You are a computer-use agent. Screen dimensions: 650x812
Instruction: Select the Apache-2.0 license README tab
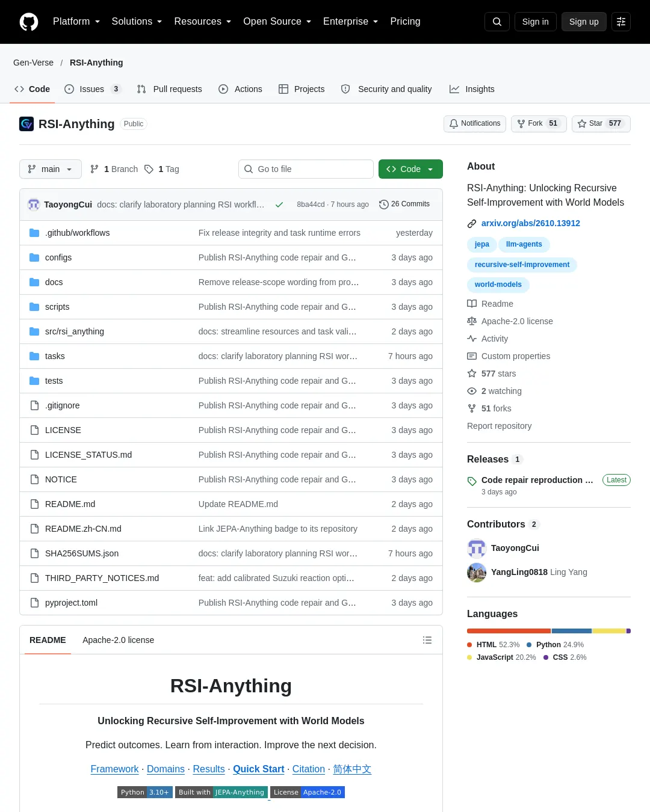coord(118,640)
